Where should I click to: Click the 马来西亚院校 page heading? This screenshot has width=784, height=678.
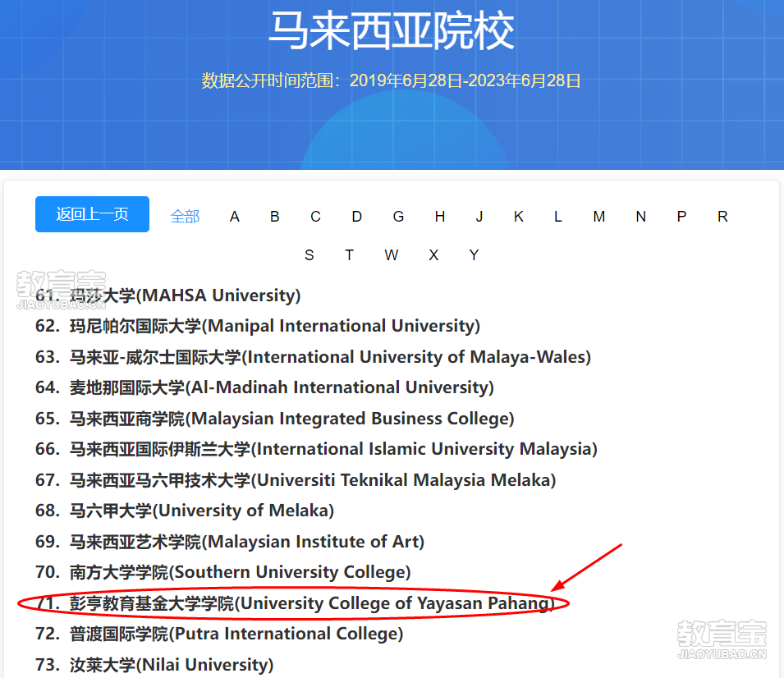392,31
